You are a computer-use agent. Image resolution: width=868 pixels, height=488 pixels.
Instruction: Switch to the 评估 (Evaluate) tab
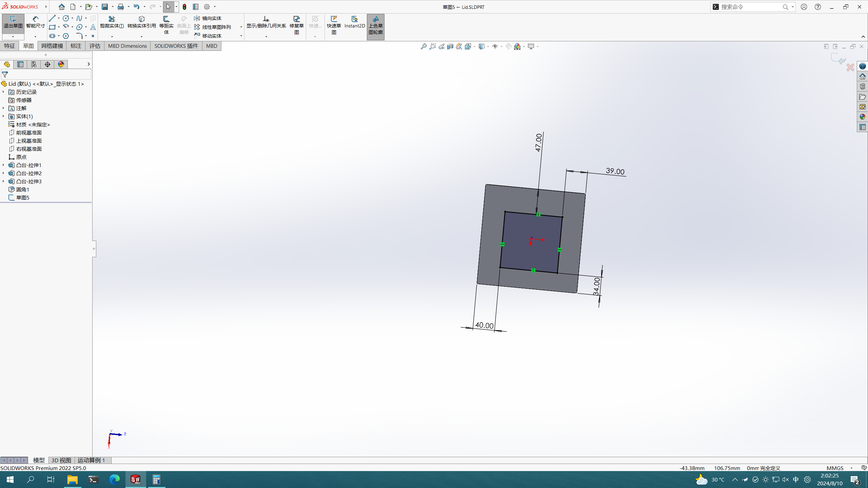coord(95,46)
